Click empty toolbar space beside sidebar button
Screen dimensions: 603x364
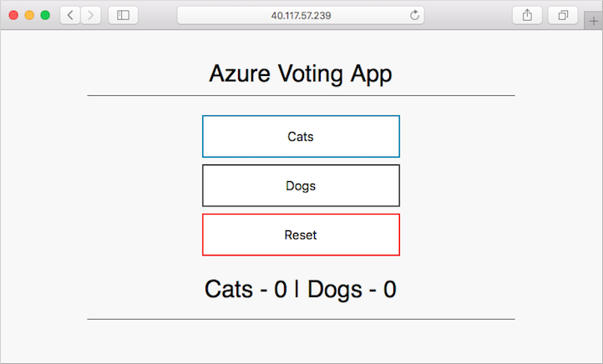pyautogui.click(x=157, y=15)
